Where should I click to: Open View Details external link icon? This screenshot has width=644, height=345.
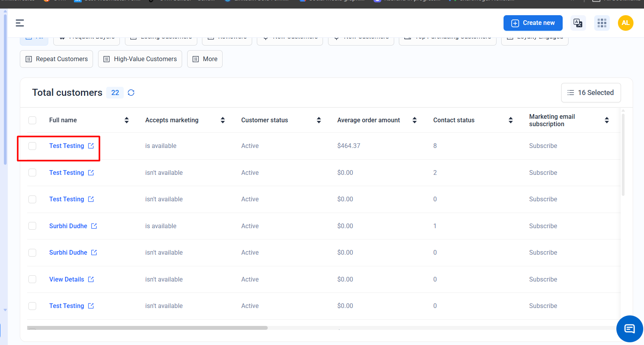[91, 280]
